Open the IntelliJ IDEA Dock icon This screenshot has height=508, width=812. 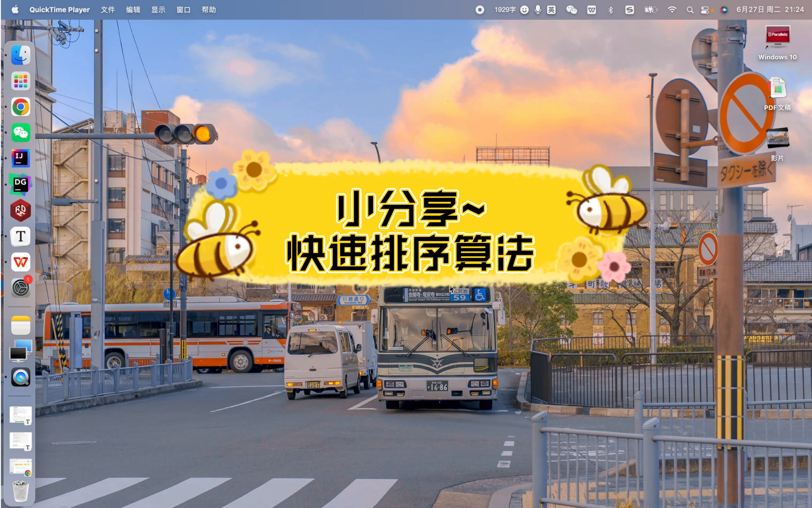(x=20, y=158)
